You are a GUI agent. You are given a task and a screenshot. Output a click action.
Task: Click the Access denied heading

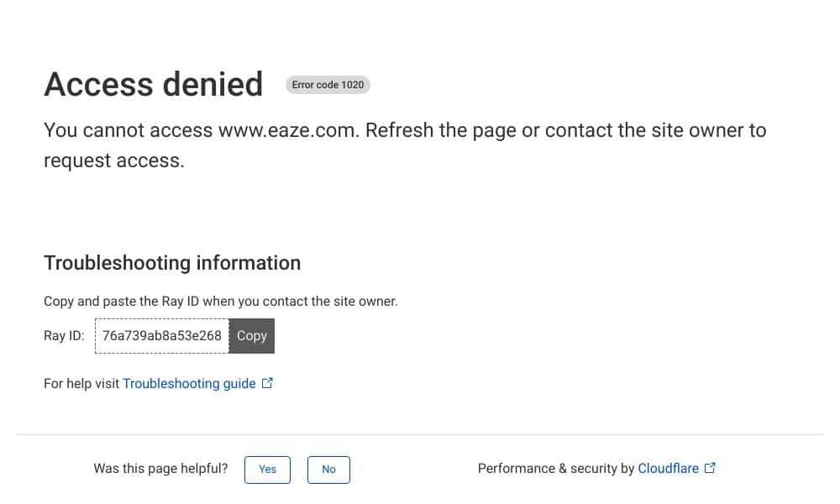(x=154, y=85)
